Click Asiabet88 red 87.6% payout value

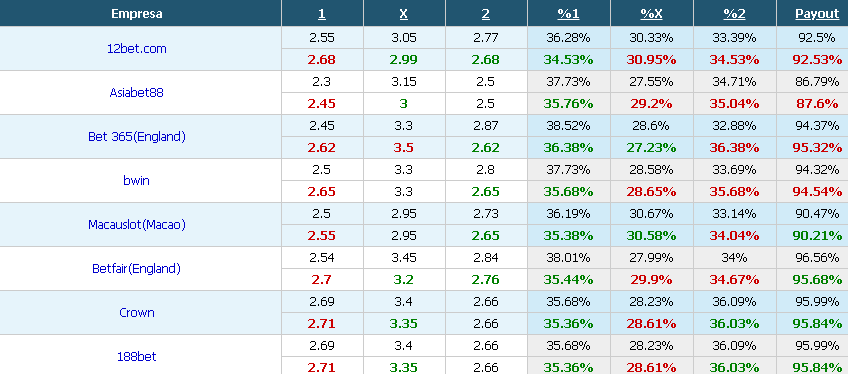coord(817,104)
